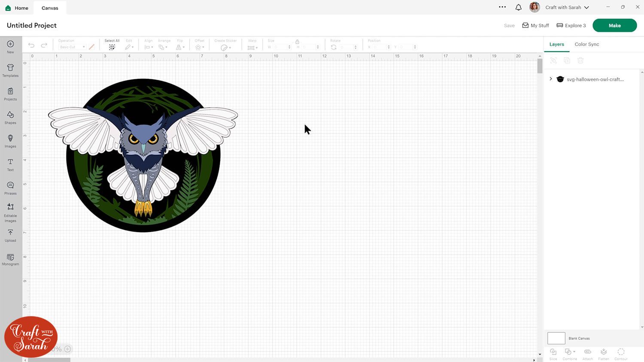Click the svg-halloween-owl layer thumbnail
The width and height of the screenshot is (644, 362).
pyautogui.click(x=560, y=79)
